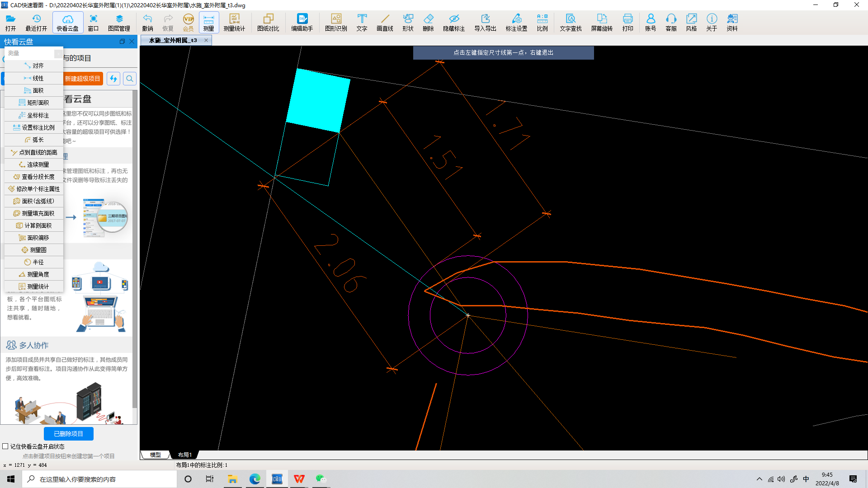Choose 矩形面积 rectangle area
The height and width of the screenshot is (488, 868).
click(x=34, y=103)
